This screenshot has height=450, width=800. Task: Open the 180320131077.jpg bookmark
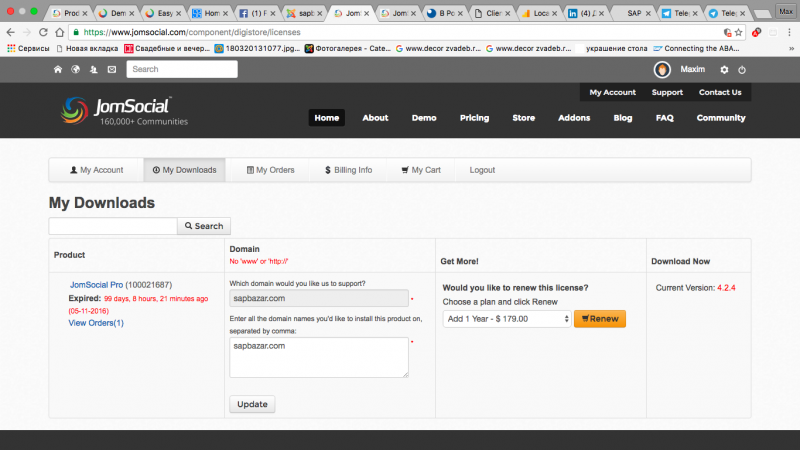point(257,48)
